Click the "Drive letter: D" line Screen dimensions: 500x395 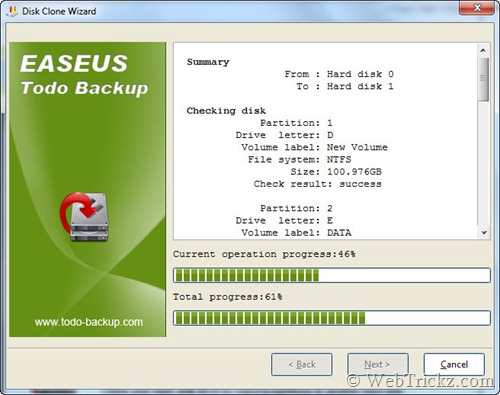284,135
